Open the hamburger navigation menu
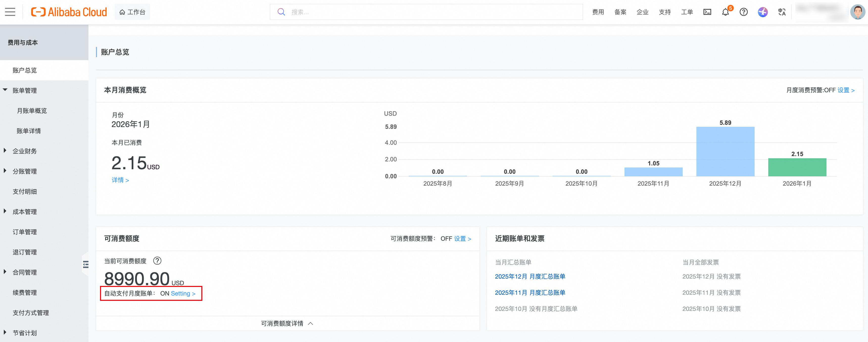The width and height of the screenshot is (868, 342). click(x=10, y=12)
